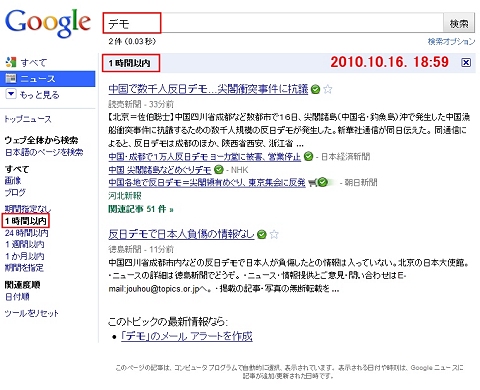
Task: Select ブログ in sidebar
Action: click(x=15, y=192)
